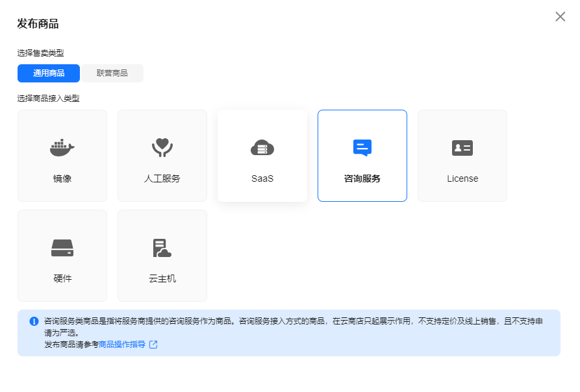Viewport: 580px width, 392px height.
Task: Click the Docker whale icon for 镜像
Action: [62, 148]
